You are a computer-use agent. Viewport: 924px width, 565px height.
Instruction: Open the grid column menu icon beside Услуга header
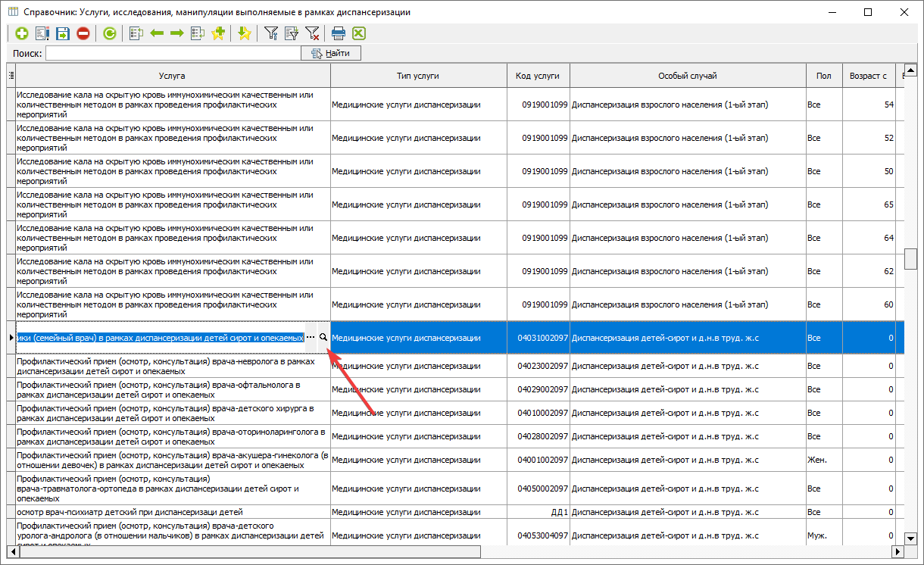point(11,76)
